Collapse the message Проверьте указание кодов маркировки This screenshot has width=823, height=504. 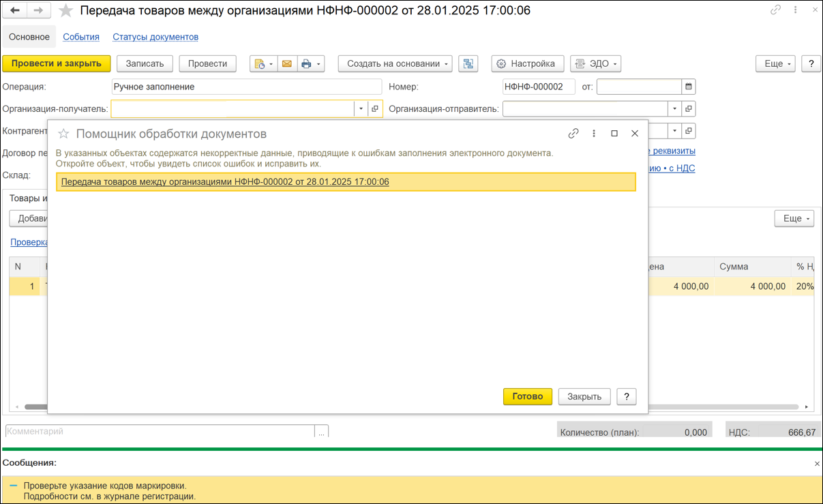(14, 486)
